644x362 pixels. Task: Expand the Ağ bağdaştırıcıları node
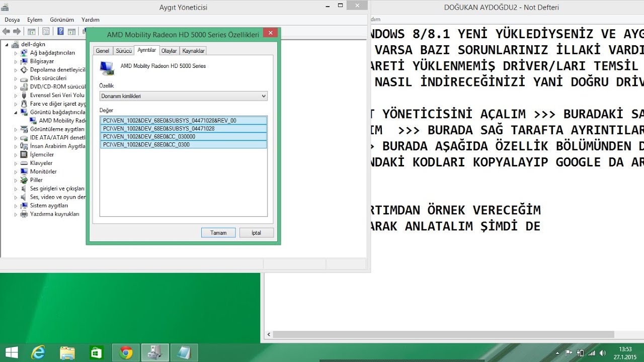[x=16, y=53]
